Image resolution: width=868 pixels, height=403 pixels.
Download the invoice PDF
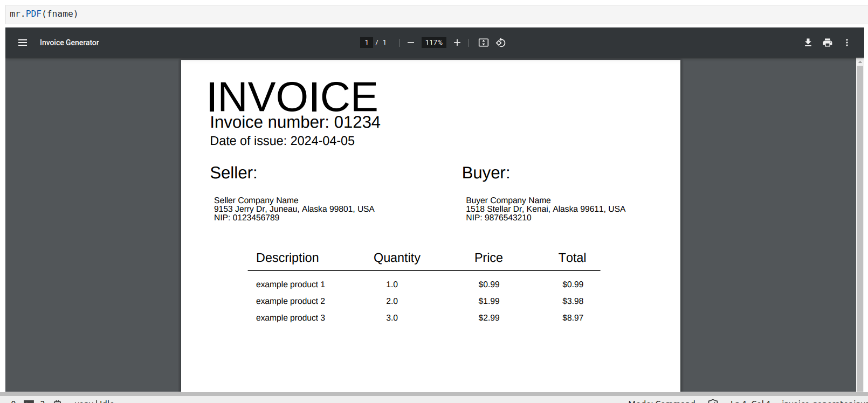(808, 43)
